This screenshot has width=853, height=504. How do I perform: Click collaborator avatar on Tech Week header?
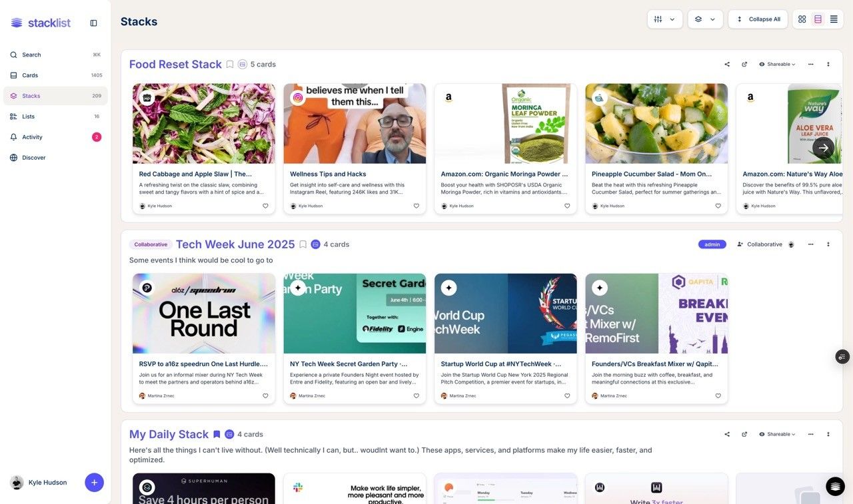click(791, 244)
